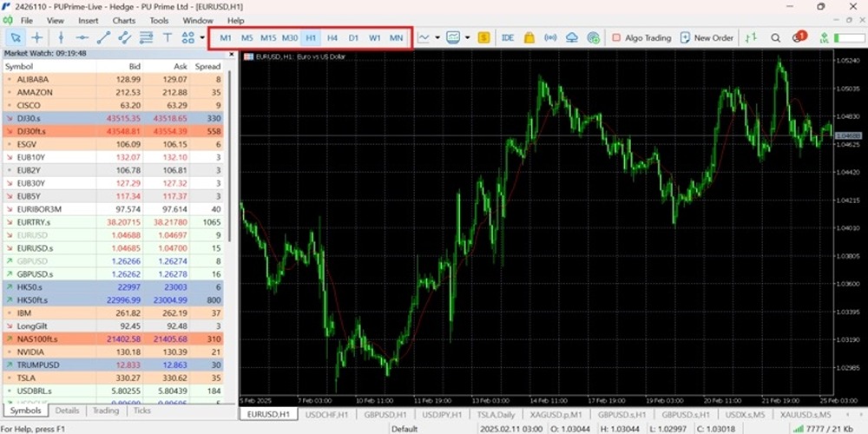The image size is (868, 434).
Task: Click the globe with plus icon
Action: tap(594, 37)
